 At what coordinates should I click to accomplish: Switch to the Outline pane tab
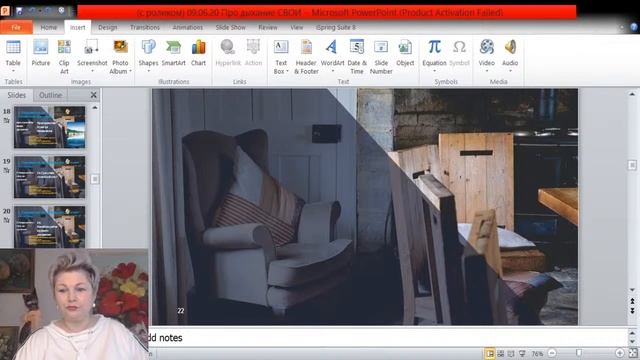pyautogui.click(x=50, y=95)
